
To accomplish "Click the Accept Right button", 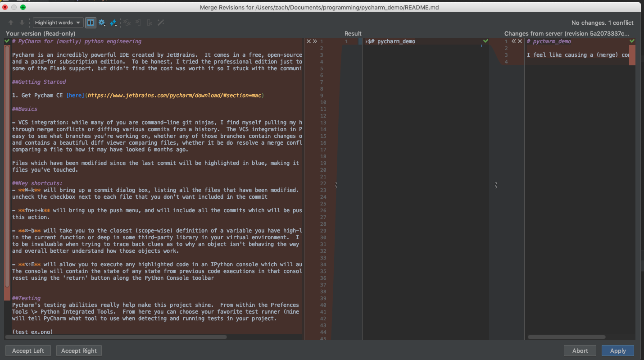I will click(79, 351).
